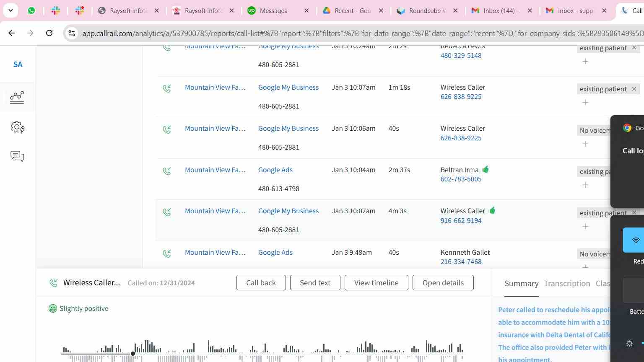Image resolution: width=644 pixels, height=362 pixels.
Task: Click inbound call icon for Jan 3 10:06am
Action: coord(167,129)
